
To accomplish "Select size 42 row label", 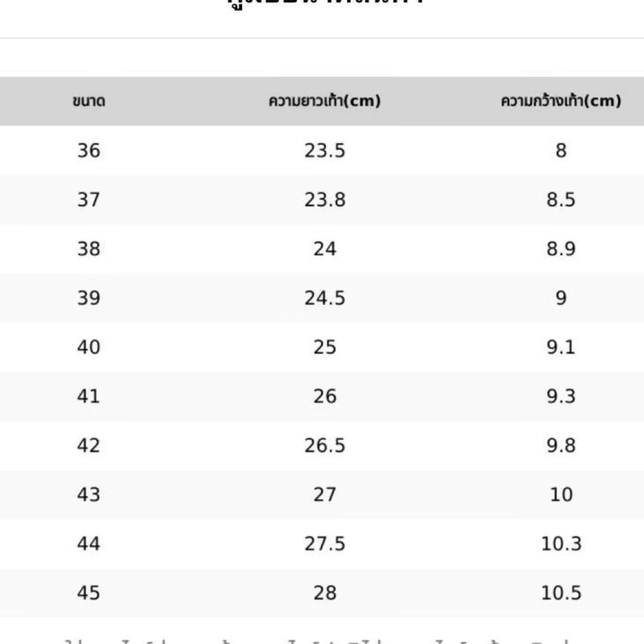I will pyautogui.click(x=89, y=446).
